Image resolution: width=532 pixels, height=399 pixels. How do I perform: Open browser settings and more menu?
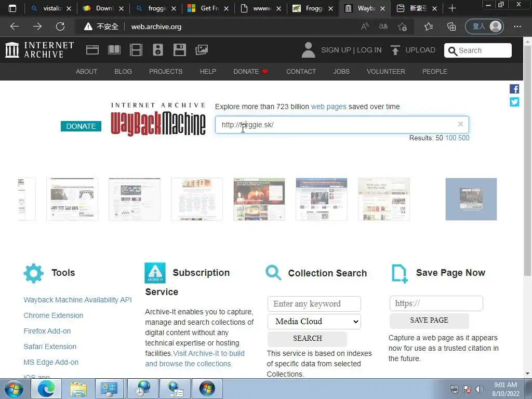click(517, 26)
